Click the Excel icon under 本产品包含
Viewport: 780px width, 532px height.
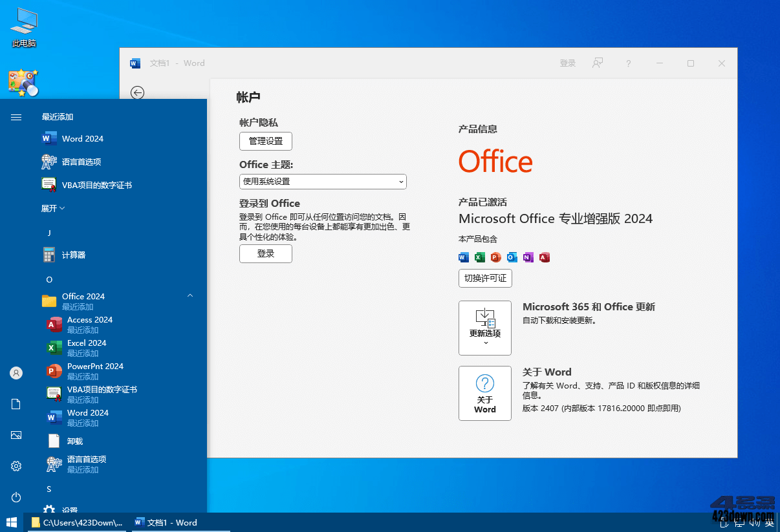click(479, 257)
